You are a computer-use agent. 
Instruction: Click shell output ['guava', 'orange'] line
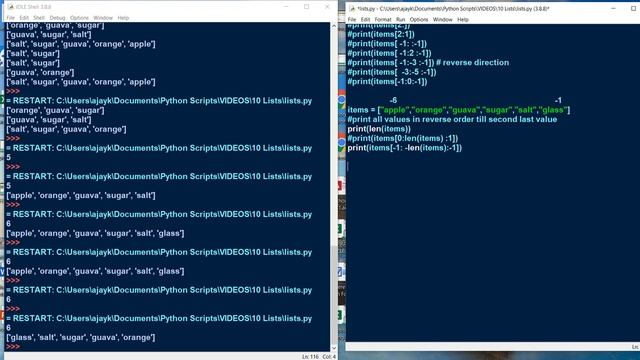[40, 73]
